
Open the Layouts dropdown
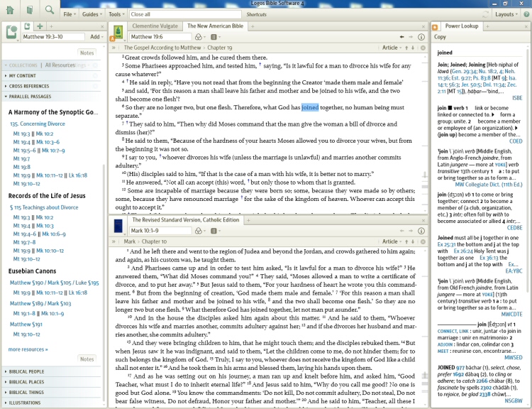(506, 14)
